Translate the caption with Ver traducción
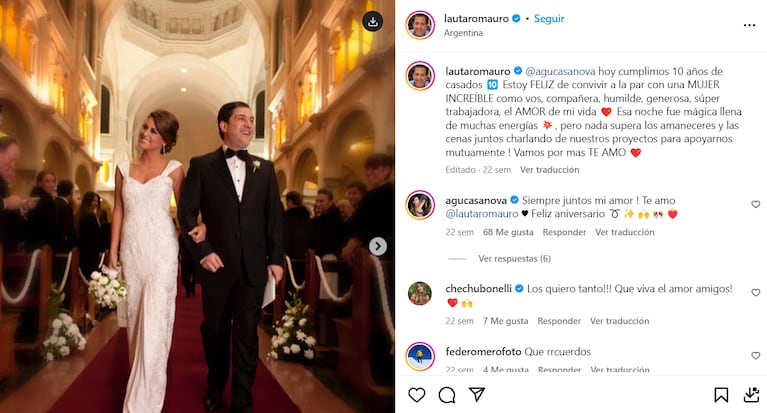767x413 pixels. point(549,170)
